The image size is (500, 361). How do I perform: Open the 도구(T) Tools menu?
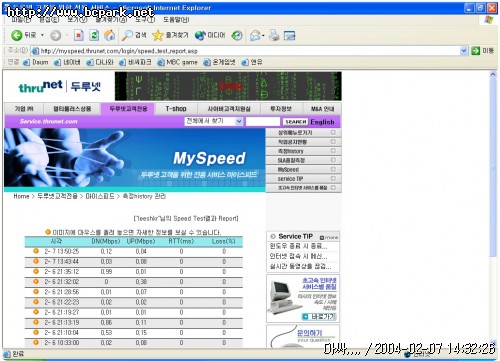[x=145, y=20]
